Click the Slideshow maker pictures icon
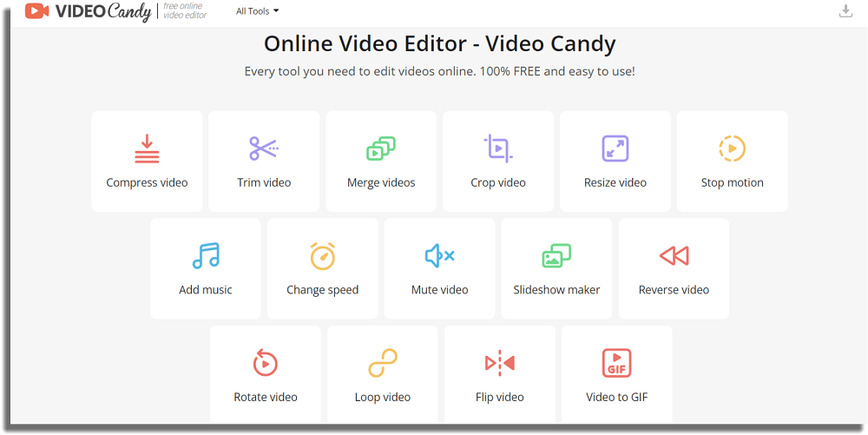This screenshot has height=435, width=868. point(556,255)
